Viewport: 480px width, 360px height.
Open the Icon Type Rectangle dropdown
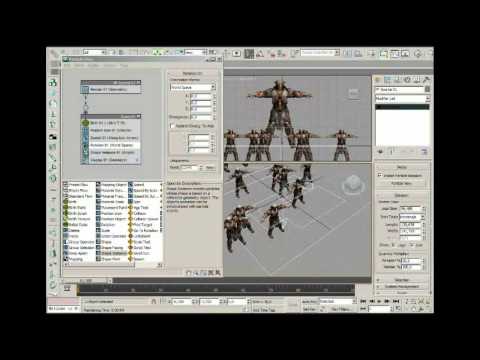tap(412, 217)
